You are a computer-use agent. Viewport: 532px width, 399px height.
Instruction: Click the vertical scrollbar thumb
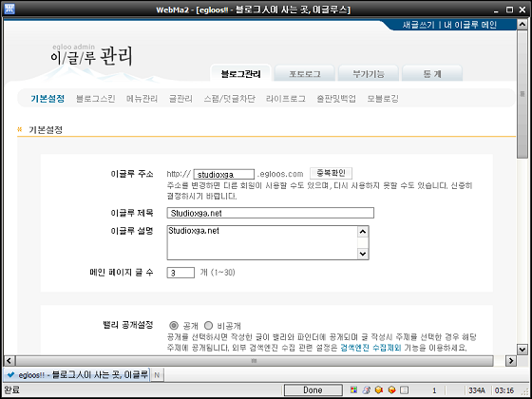pyautogui.click(x=522, y=94)
